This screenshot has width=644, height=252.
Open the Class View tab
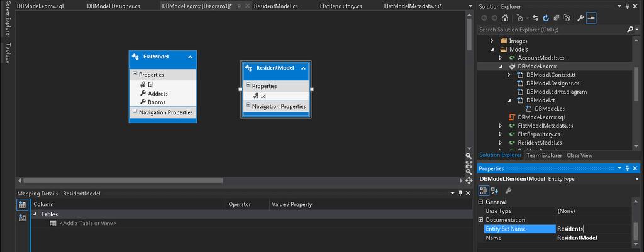click(579, 156)
